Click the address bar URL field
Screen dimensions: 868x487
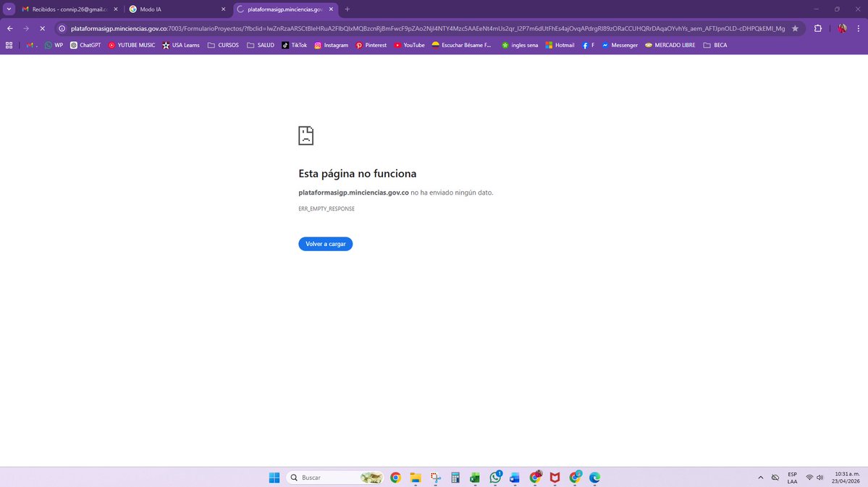[427, 28]
